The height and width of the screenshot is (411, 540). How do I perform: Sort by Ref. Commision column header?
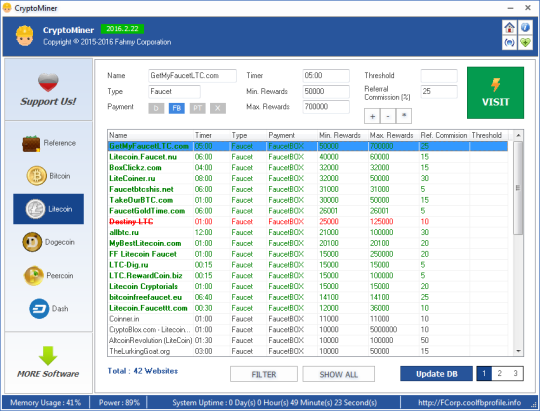pos(444,135)
